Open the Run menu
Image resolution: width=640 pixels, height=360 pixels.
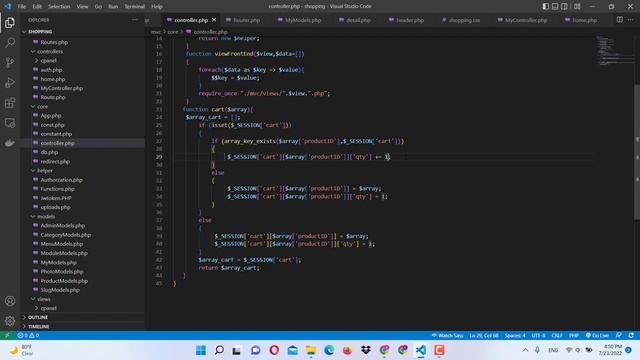point(113,7)
